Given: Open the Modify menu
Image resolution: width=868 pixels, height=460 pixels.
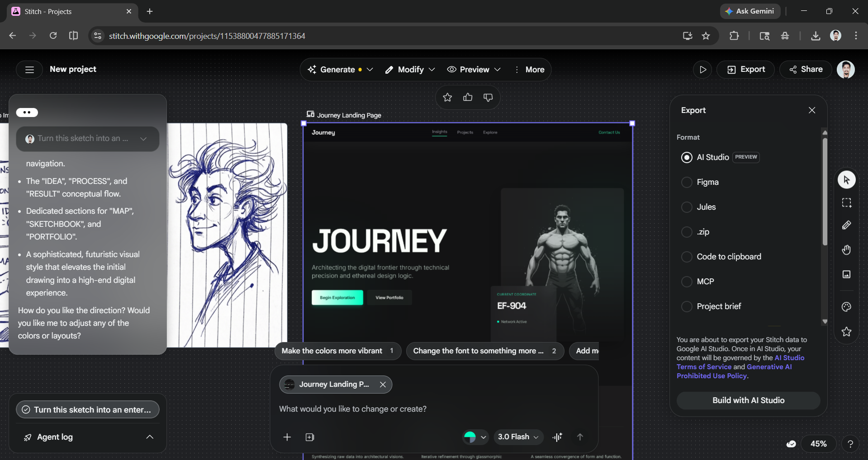Looking at the screenshot, I should [410, 70].
